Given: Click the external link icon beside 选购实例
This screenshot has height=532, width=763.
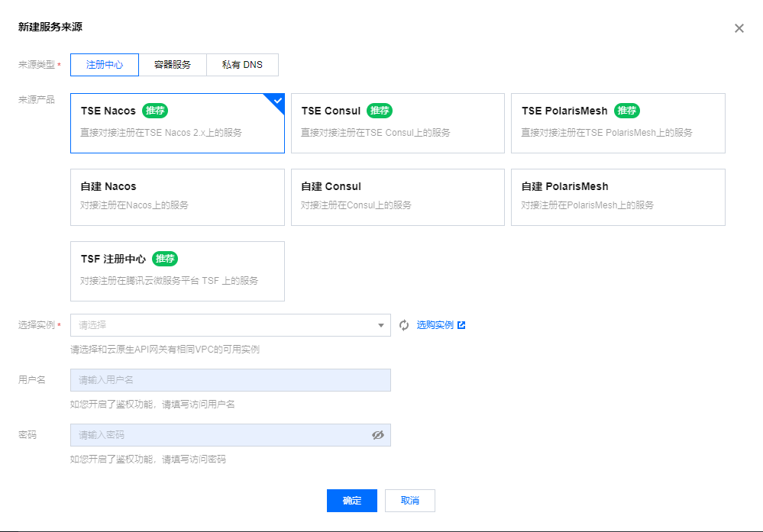Looking at the screenshot, I should click(x=461, y=325).
